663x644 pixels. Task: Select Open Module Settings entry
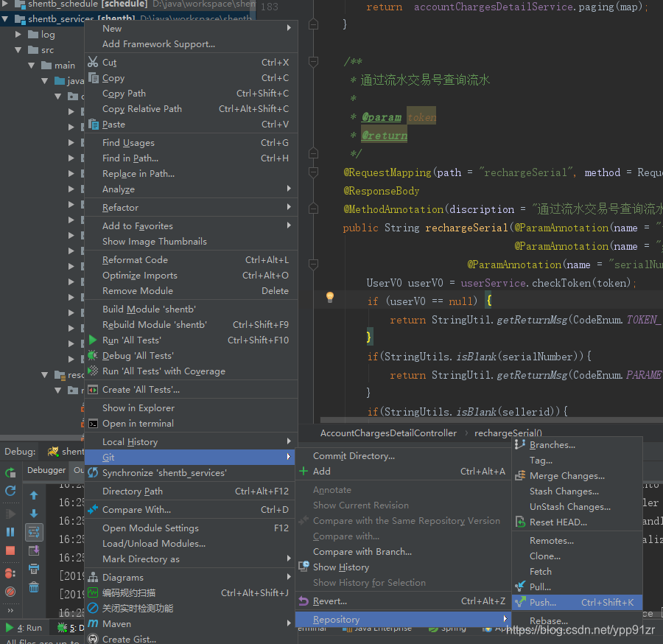[x=191, y=528]
